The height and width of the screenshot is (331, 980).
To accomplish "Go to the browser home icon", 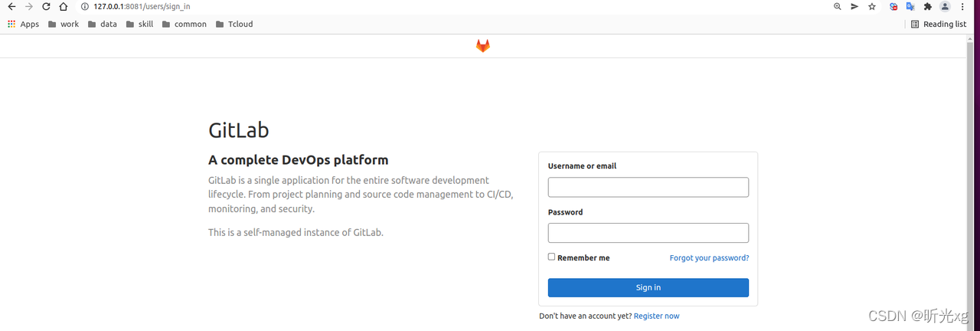I will 64,6.
